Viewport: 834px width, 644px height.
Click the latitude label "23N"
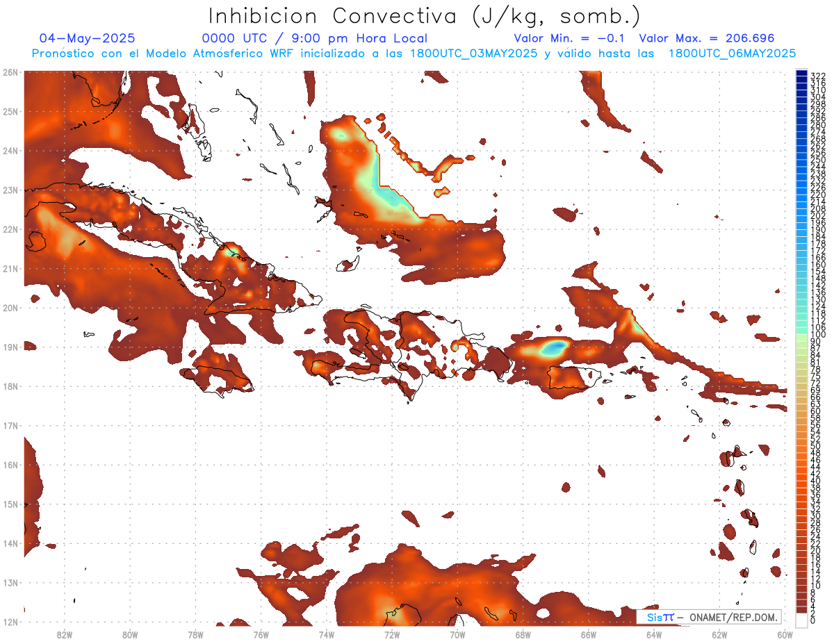tap(10, 190)
